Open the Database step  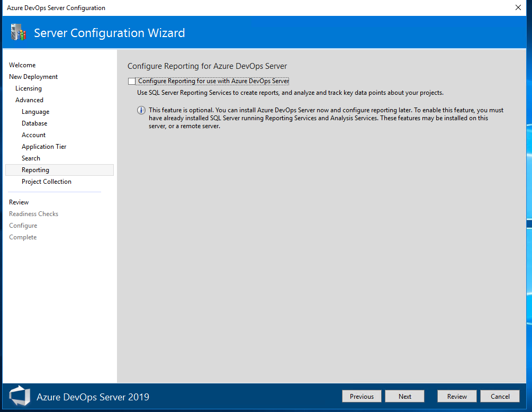pos(34,123)
